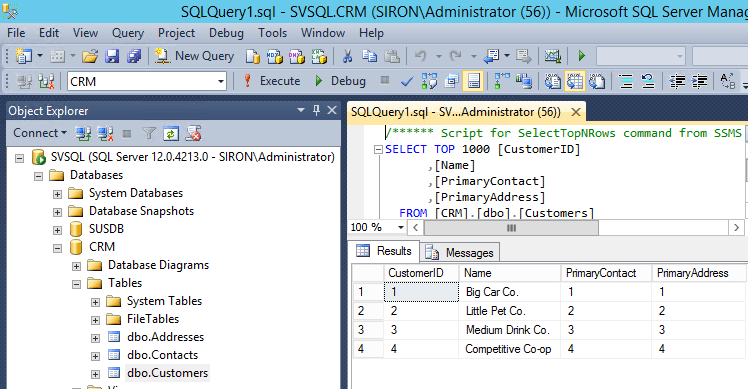Viewport: 748px width, 389px height.
Task: Click the Parse checkmark icon
Action: (x=407, y=82)
